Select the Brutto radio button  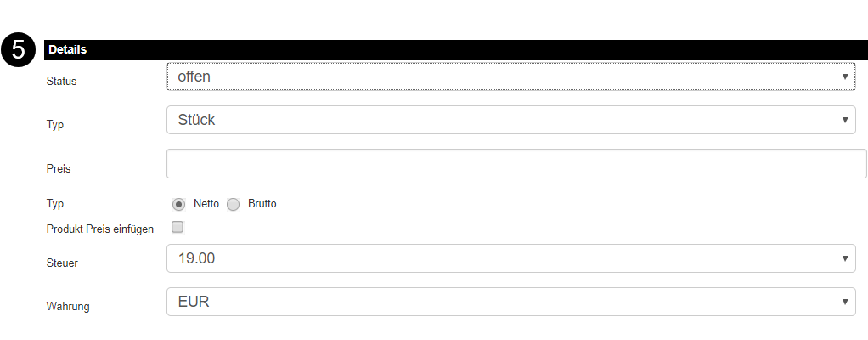pos(234,204)
